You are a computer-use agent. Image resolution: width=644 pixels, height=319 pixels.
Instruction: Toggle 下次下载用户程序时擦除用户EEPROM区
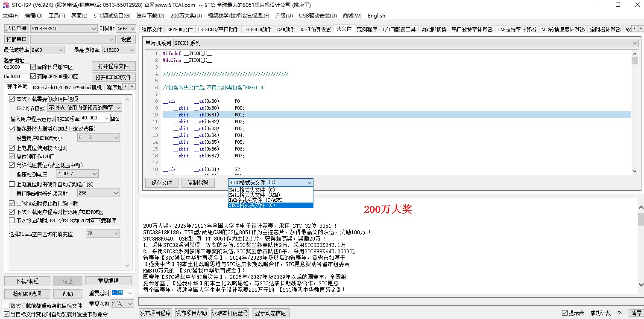(12, 212)
